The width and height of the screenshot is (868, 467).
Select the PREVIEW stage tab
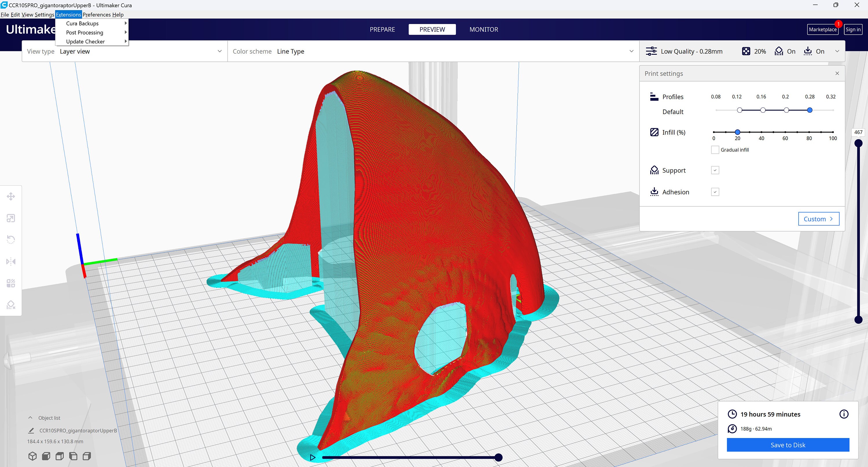(432, 29)
